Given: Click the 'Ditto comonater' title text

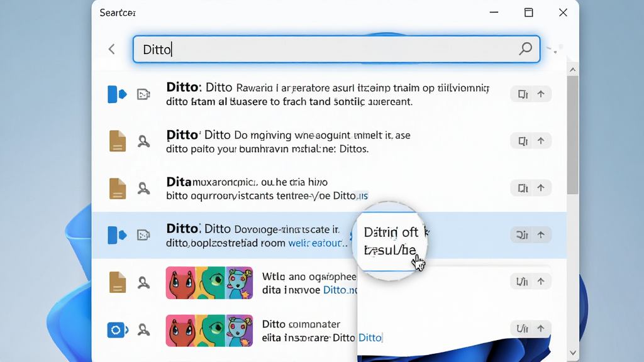Looking at the screenshot, I should (301, 324).
